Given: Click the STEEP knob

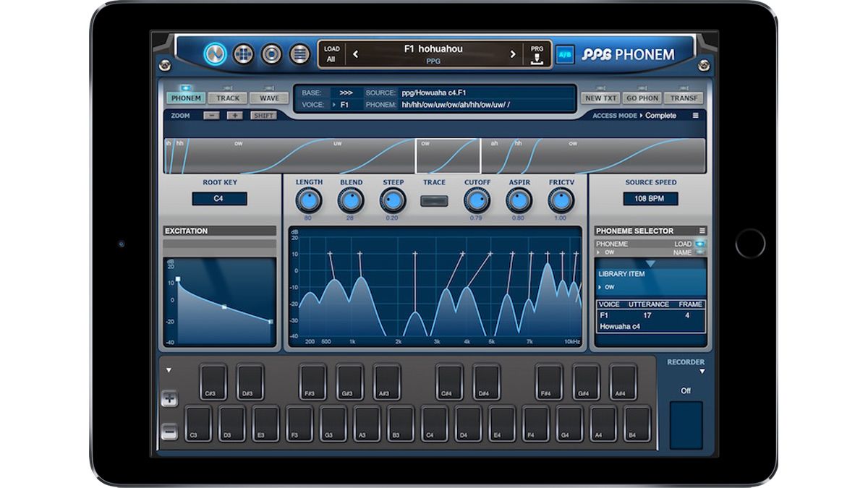Looking at the screenshot, I should [x=393, y=200].
